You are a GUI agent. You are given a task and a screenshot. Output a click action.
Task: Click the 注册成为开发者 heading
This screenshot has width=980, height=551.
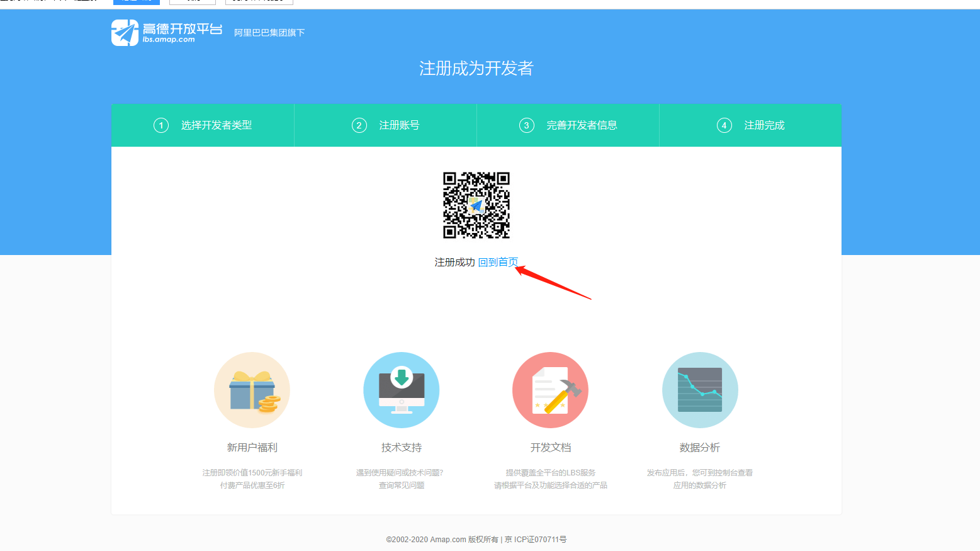pos(476,68)
